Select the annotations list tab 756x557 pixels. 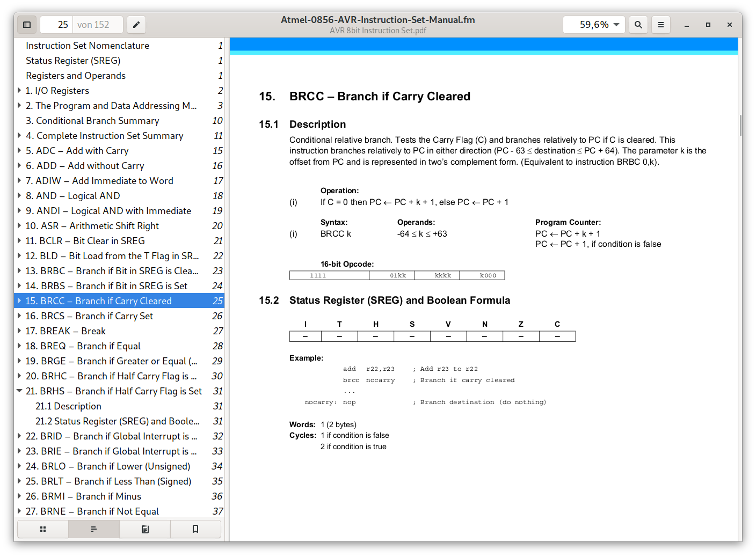click(145, 529)
